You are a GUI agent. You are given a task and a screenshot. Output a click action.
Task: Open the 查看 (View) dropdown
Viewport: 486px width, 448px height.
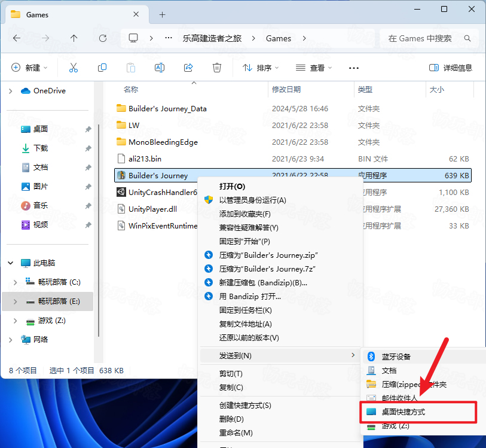pos(313,68)
